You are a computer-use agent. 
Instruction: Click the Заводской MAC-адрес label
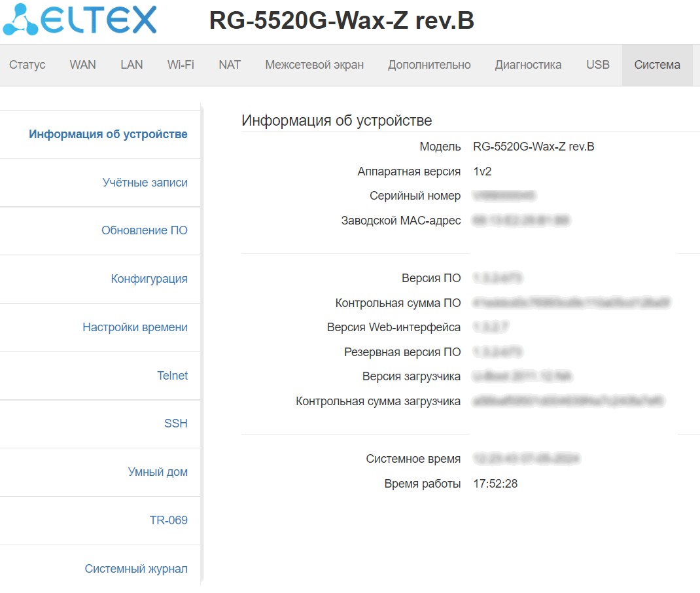pyautogui.click(x=401, y=221)
